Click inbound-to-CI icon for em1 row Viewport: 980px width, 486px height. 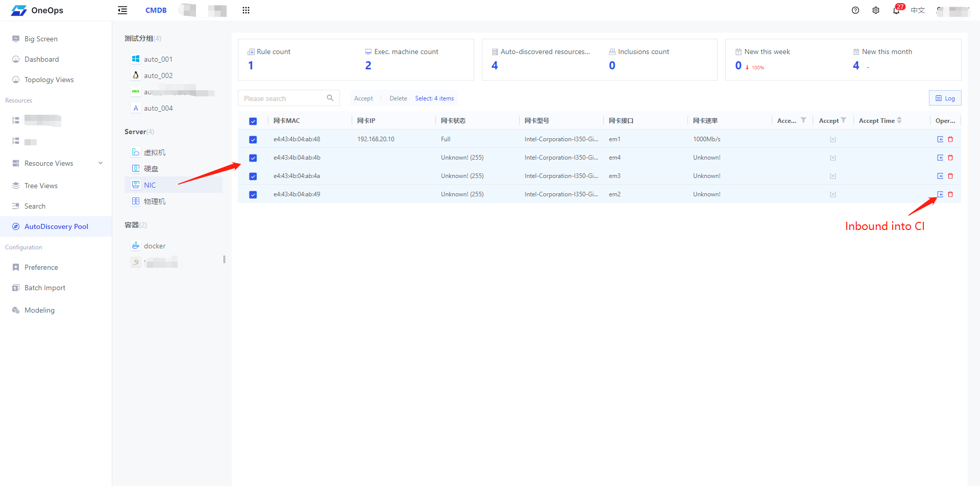point(940,139)
